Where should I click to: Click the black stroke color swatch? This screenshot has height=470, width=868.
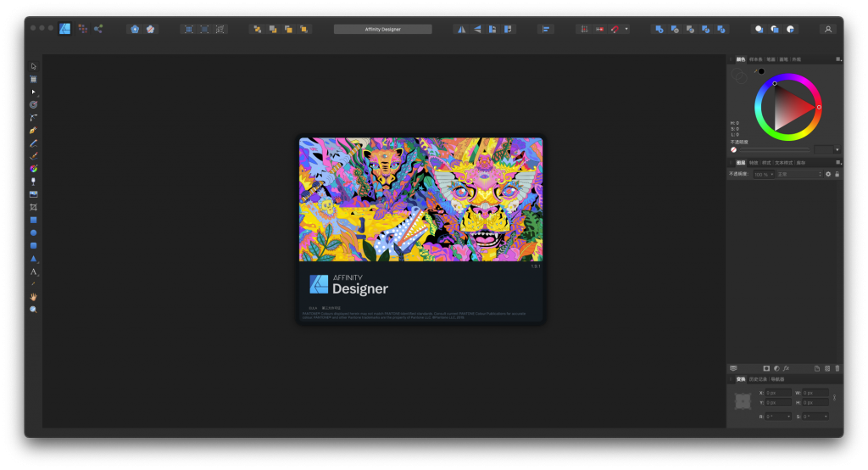tap(762, 71)
